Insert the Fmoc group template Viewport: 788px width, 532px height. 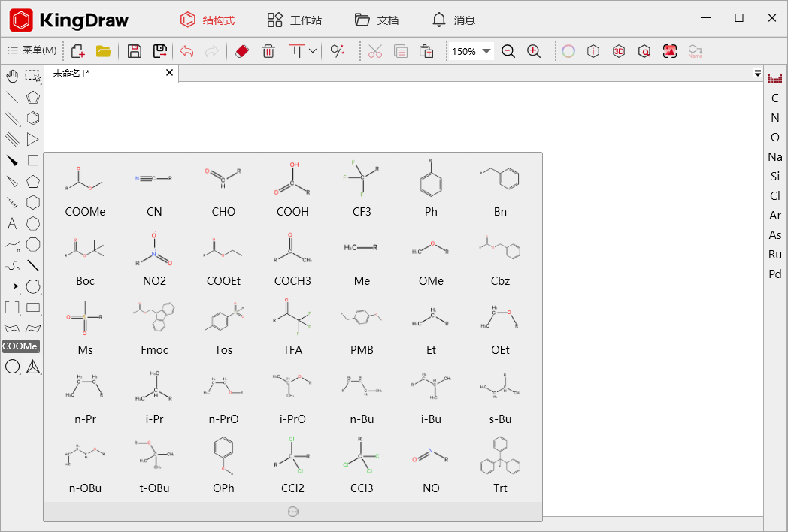154,327
